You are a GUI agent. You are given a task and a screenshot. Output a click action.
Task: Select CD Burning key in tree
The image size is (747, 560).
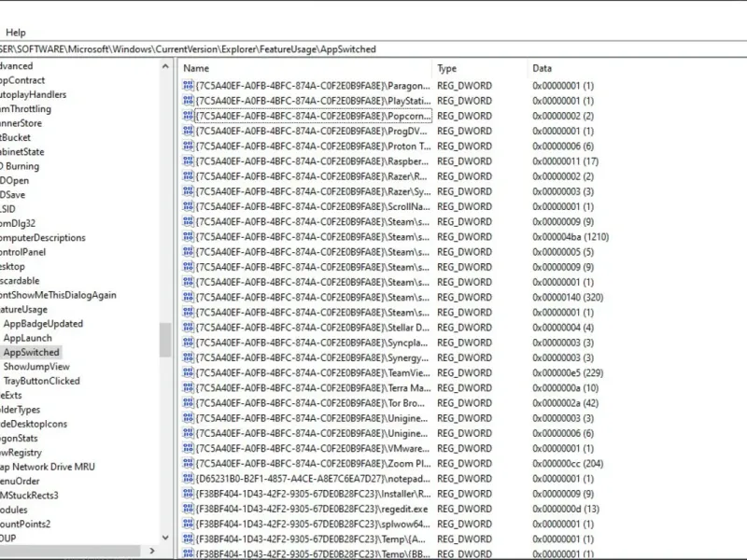click(x=20, y=166)
